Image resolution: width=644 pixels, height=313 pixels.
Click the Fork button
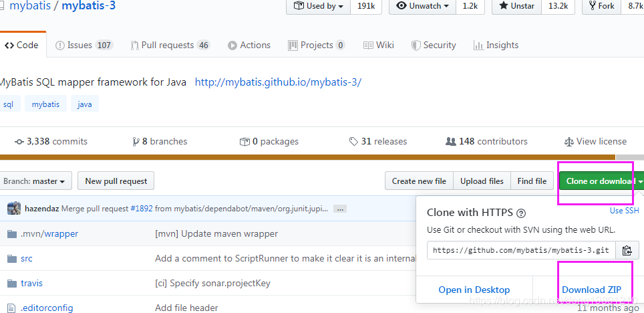pyautogui.click(x=601, y=6)
